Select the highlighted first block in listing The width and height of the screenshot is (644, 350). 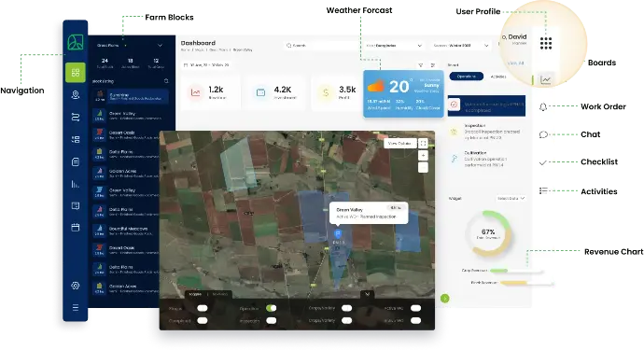[131, 96]
